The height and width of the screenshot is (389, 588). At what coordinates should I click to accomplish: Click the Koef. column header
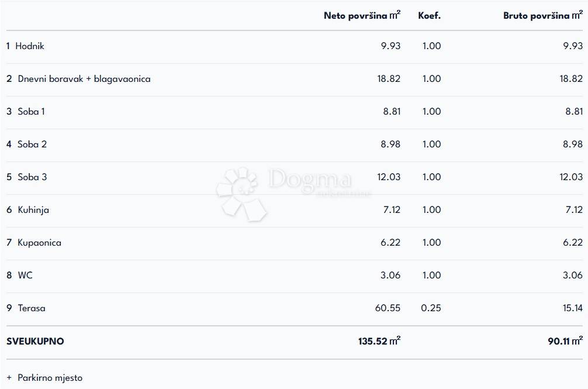pos(429,16)
